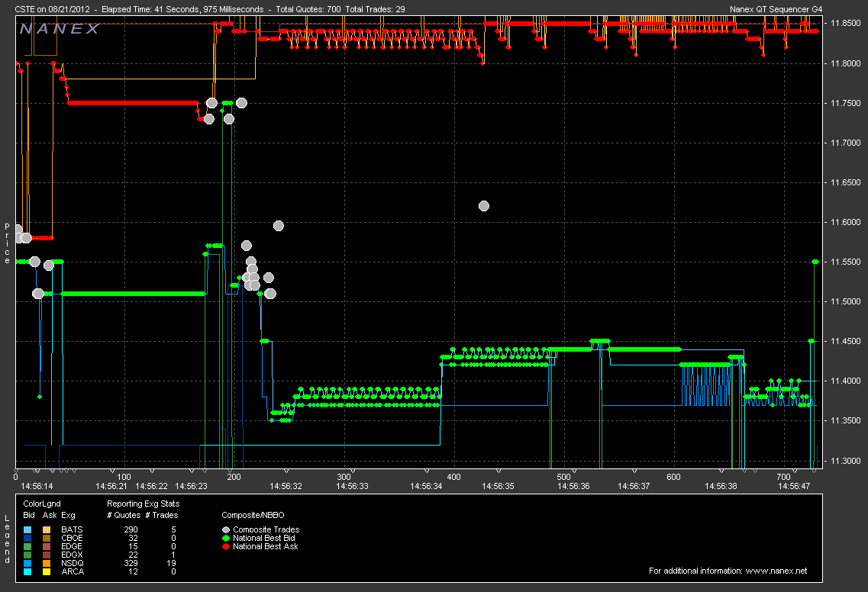
Task: Click the 14:56:23 time axis label
Action: click(191, 486)
